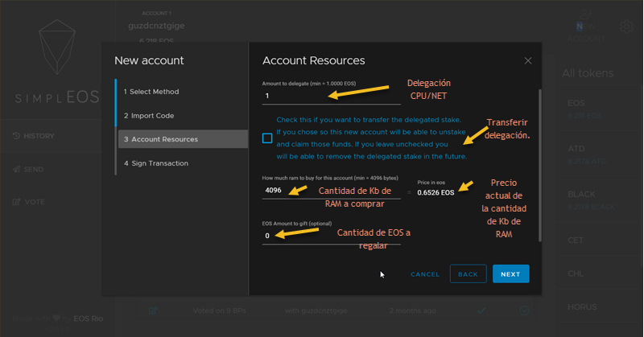Click the BACK button
The height and width of the screenshot is (337, 644).
pos(468,273)
